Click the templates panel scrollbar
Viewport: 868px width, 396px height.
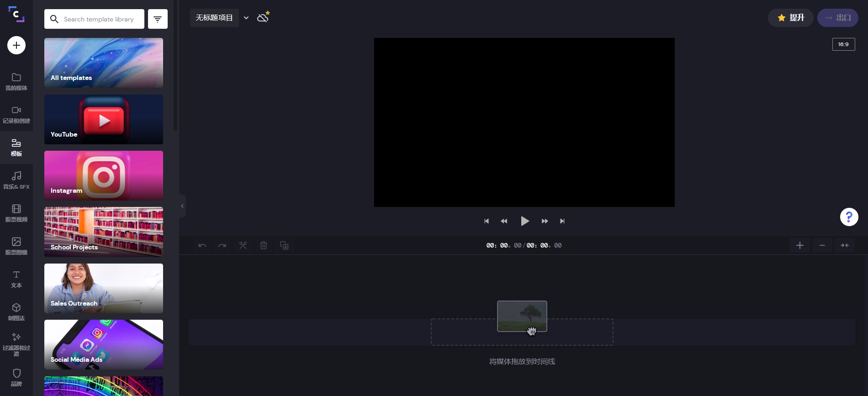[175, 66]
